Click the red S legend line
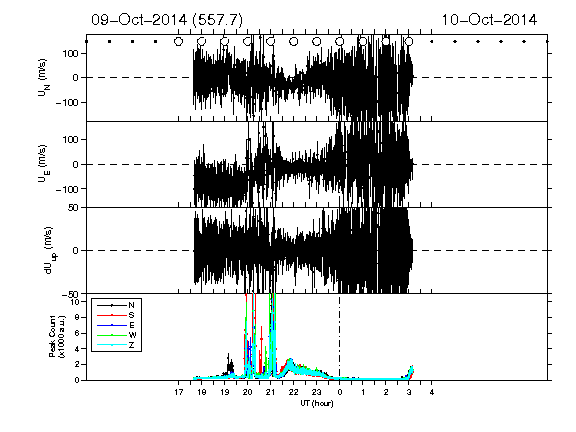 point(112,315)
